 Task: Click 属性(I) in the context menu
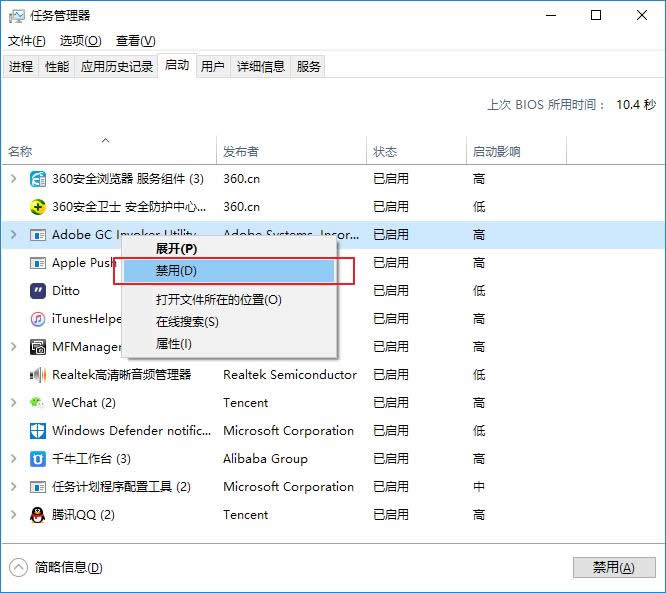173,344
